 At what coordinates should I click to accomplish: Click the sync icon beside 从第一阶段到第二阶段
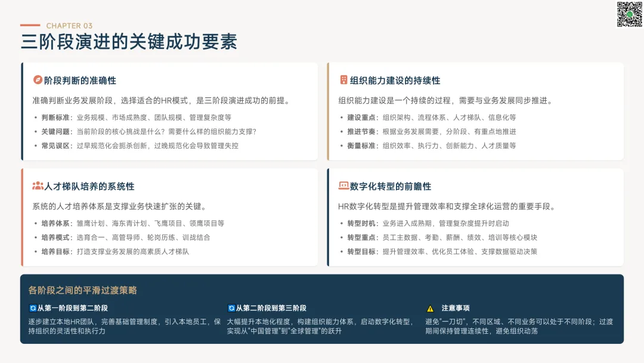pyautogui.click(x=33, y=308)
